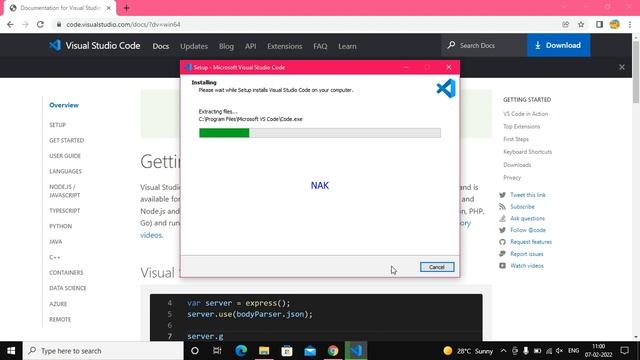Click the Twitter icon beside Tweet this link
This screenshot has height=360, width=640.
502,195
